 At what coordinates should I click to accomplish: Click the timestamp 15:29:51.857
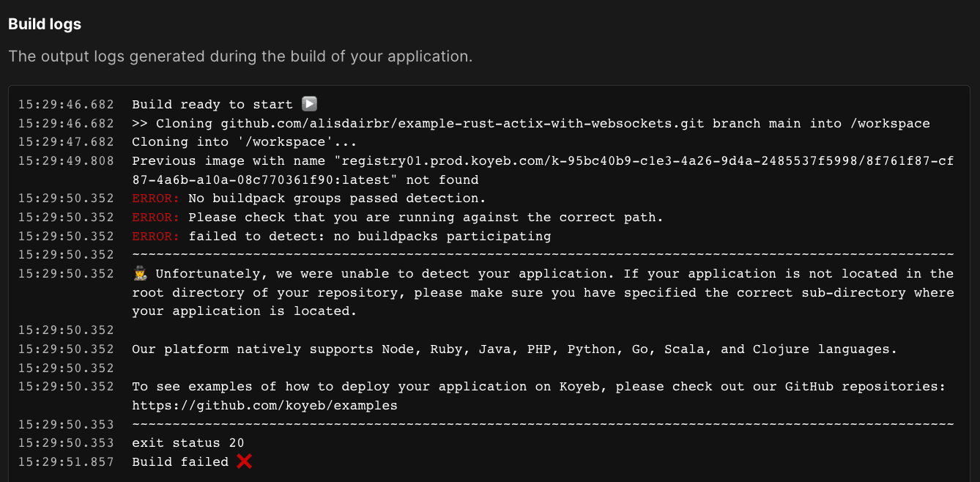coord(66,462)
